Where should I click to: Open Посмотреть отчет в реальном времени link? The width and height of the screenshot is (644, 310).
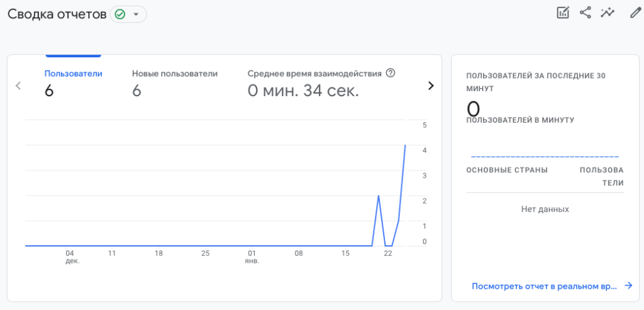tap(545, 286)
